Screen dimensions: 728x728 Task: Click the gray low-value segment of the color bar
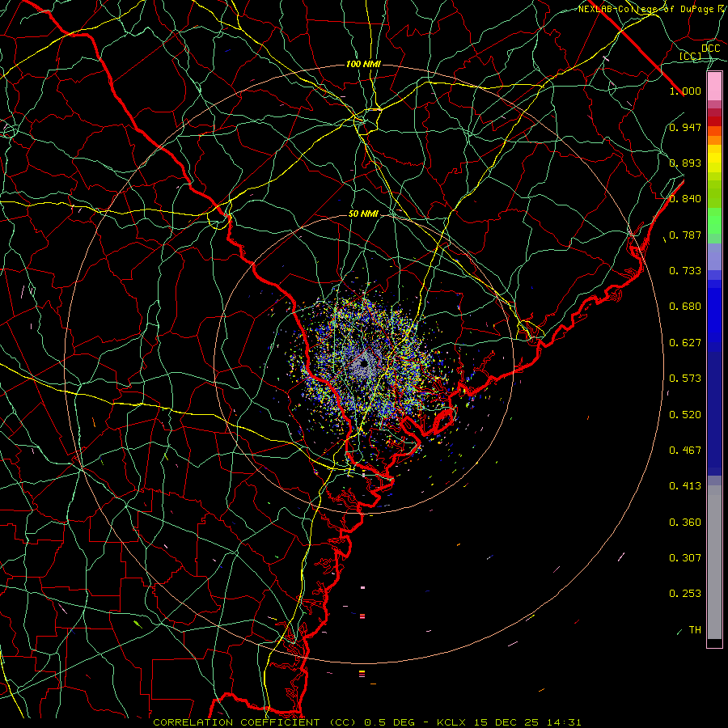(714, 562)
